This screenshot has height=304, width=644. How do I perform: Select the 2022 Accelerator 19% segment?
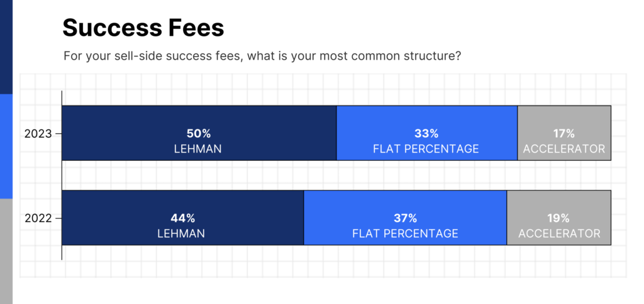click(x=559, y=218)
